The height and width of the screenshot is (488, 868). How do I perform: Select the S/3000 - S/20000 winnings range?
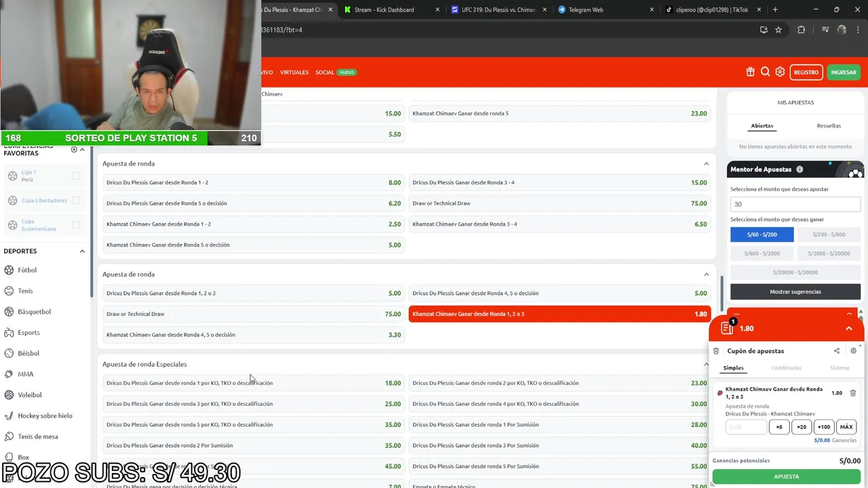pos(828,253)
